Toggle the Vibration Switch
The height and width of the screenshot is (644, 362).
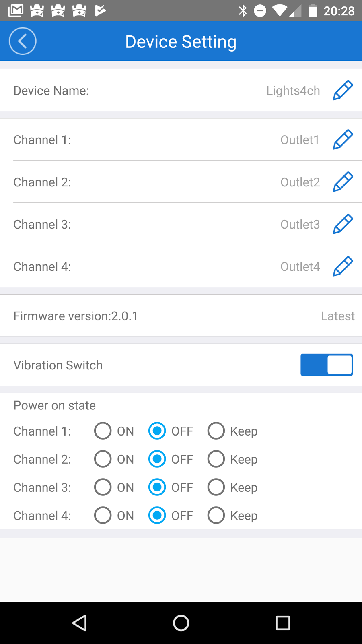(x=327, y=365)
